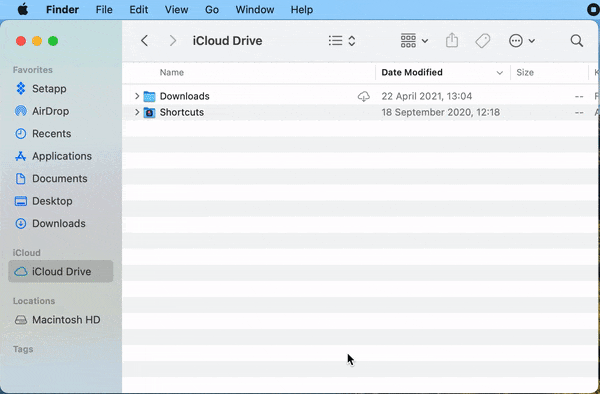This screenshot has width=600, height=394.
Task: Click the Downloads folder icon in list
Action: [x=149, y=96]
